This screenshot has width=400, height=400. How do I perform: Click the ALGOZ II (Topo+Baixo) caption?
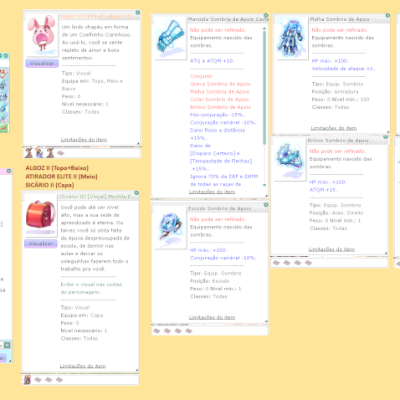point(57,168)
